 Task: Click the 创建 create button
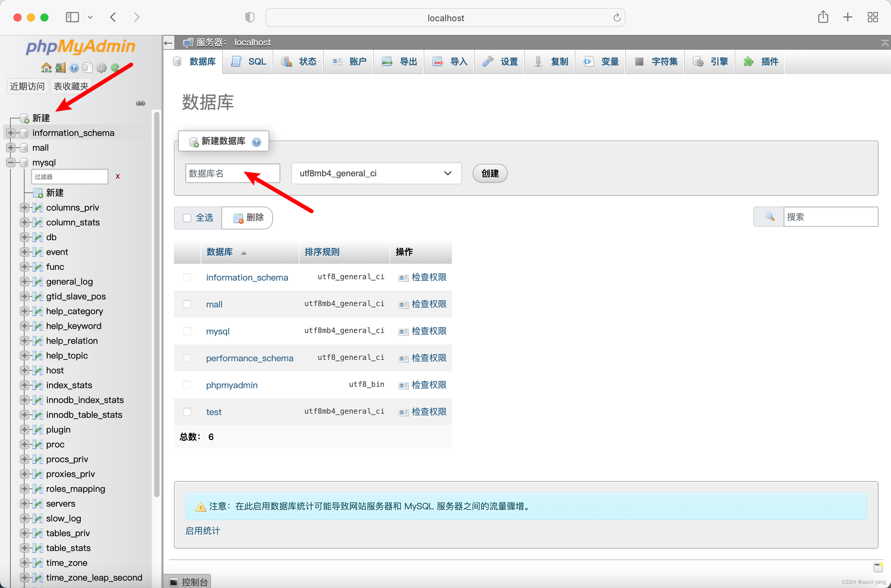(490, 174)
